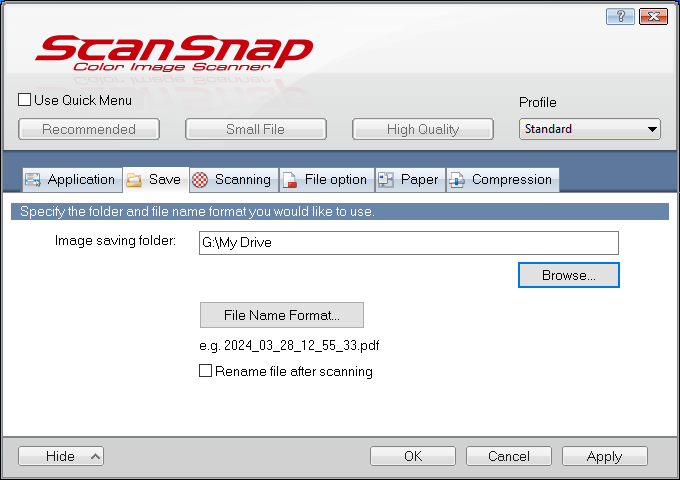The image size is (680, 480).
Task: Click the ScanSnap Color Image Scanner logo
Action: 174,53
